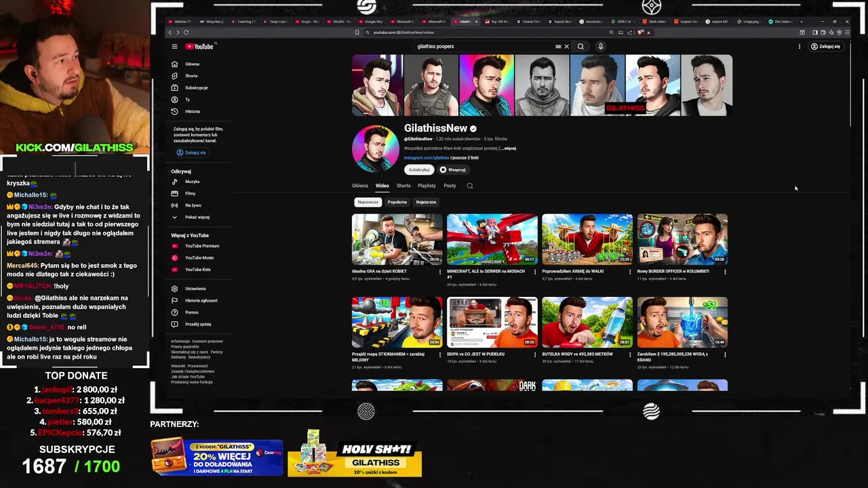Open the Prywatność footer link
868x488 pixels.
coord(198,366)
